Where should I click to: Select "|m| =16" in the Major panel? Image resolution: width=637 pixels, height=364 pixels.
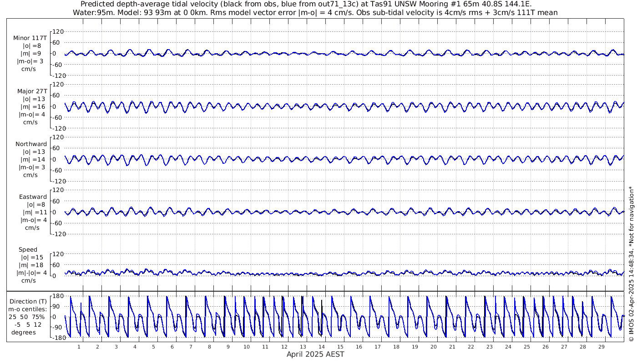[x=33, y=106]
